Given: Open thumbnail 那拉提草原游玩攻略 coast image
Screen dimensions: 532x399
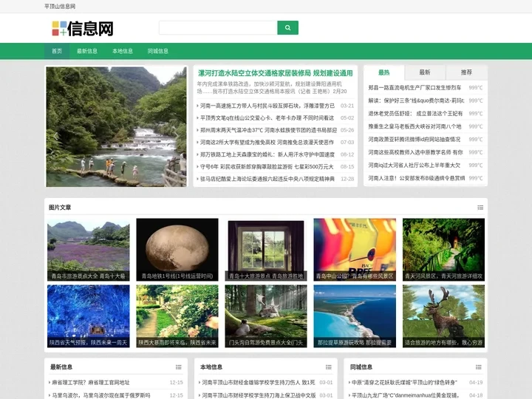Looking at the screenshot, I should click(x=355, y=316).
